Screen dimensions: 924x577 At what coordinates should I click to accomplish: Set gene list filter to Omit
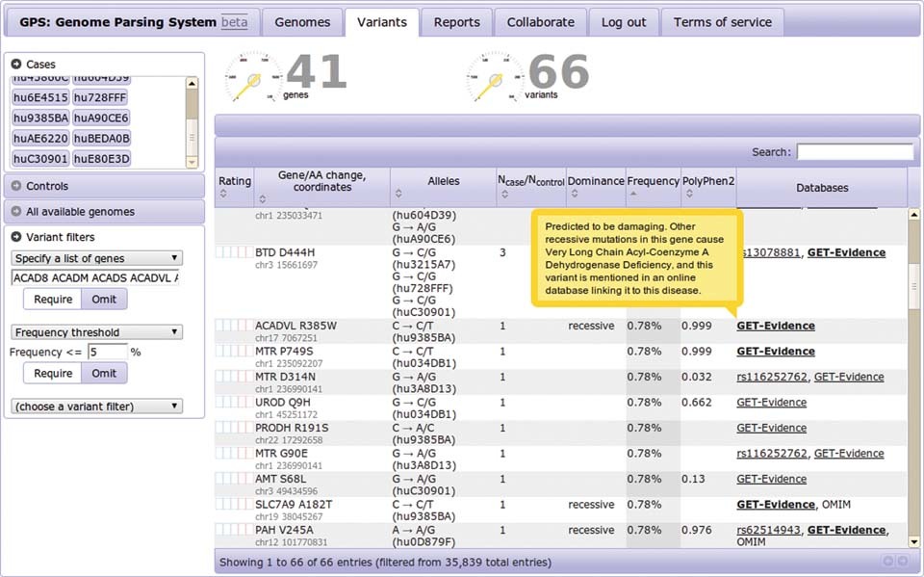104,300
